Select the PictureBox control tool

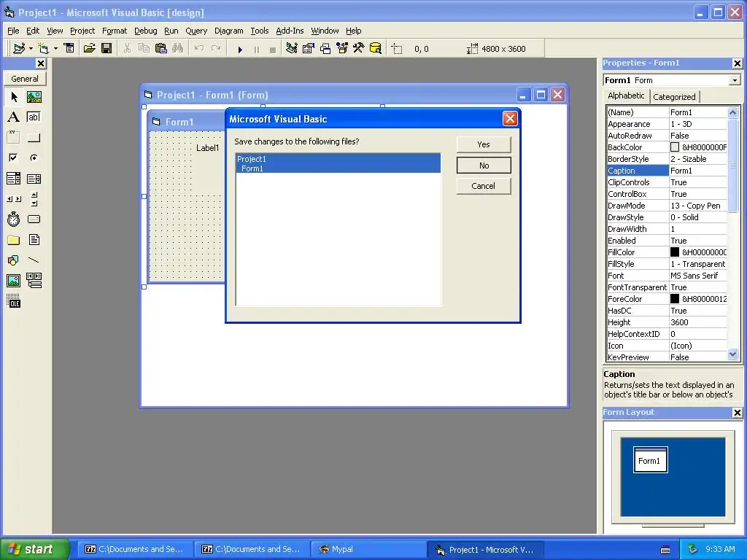click(34, 97)
